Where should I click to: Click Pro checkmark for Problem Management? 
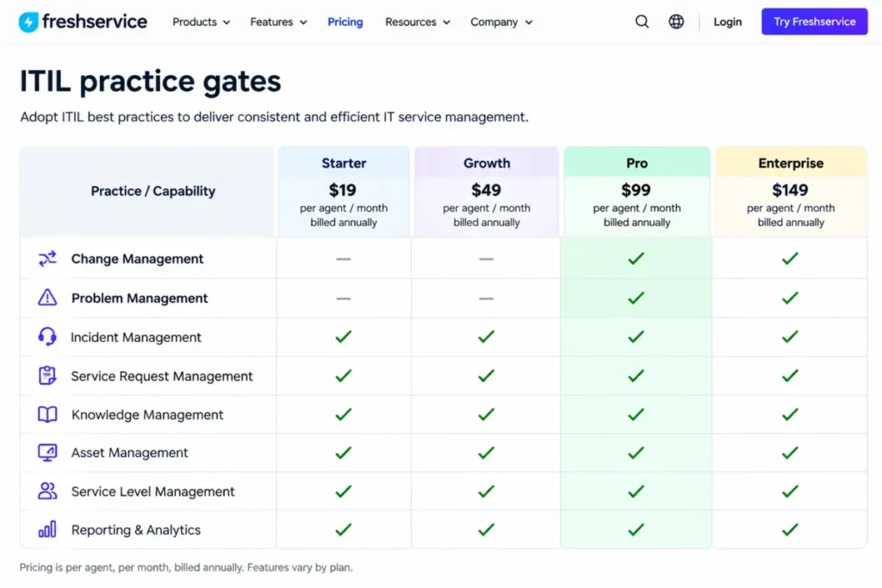point(637,298)
